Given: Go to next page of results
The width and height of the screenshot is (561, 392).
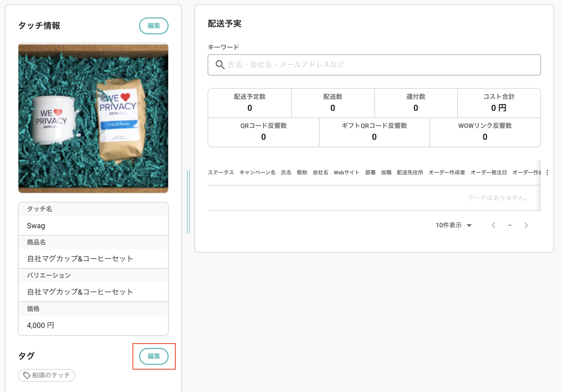Looking at the screenshot, I should [526, 225].
